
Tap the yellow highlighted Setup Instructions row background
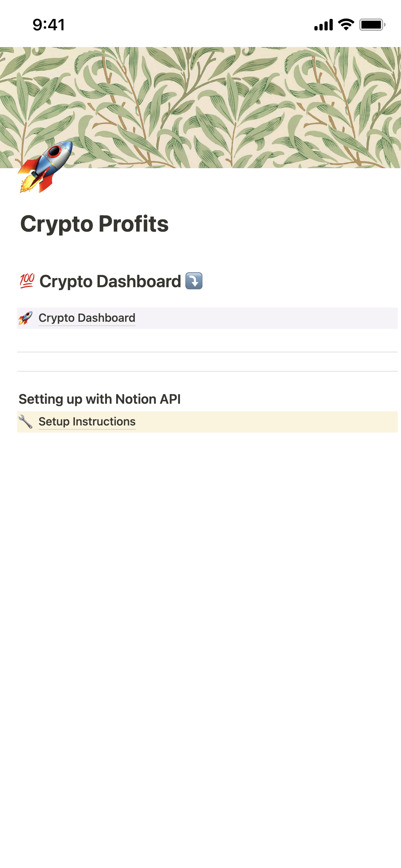pyautogui.click(x=267, y=422)
